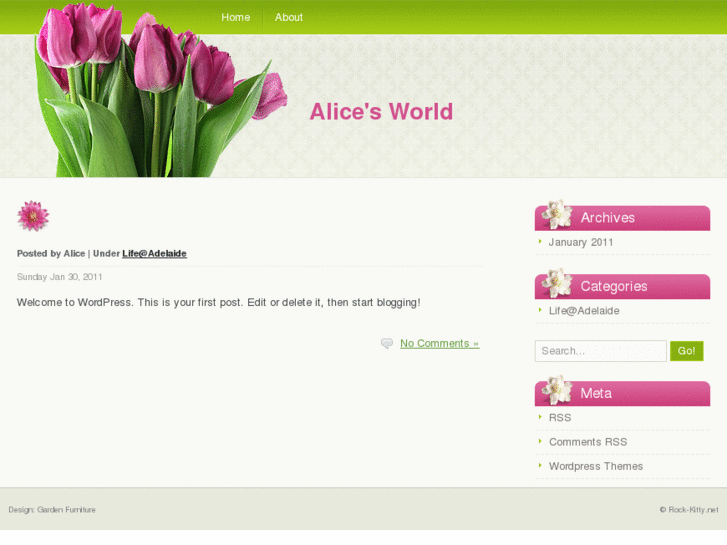The image size is (727, 545).
Task: Open the Home navigation menu item
Action: point(236,17)
